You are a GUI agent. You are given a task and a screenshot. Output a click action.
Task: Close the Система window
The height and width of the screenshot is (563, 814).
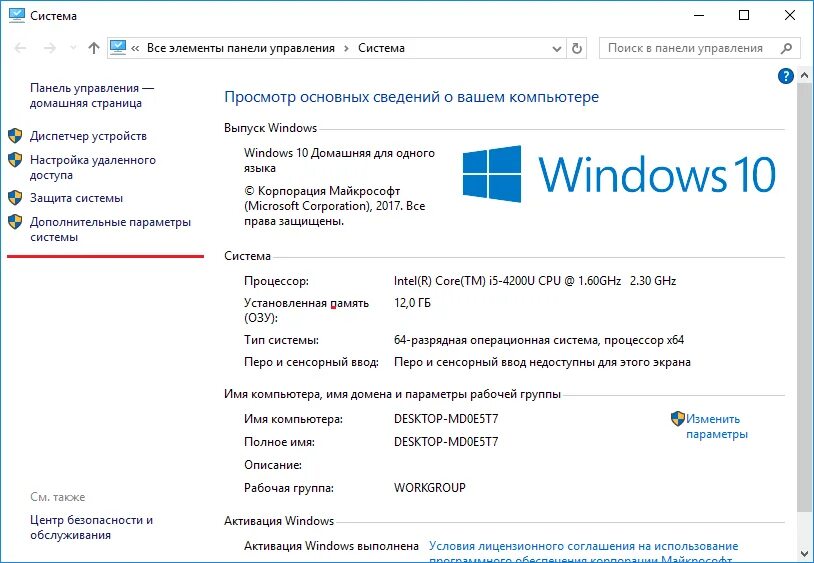click(x=790, y=15)
